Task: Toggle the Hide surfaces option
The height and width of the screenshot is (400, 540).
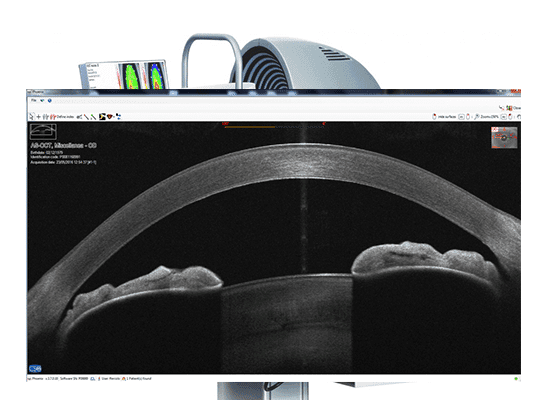Action: point(446,117)
